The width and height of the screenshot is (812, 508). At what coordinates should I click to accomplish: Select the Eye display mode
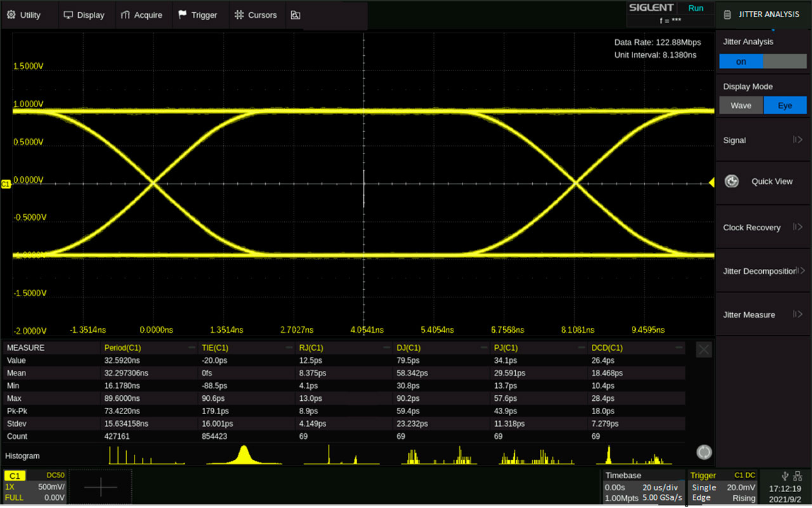tap(785, 105)
